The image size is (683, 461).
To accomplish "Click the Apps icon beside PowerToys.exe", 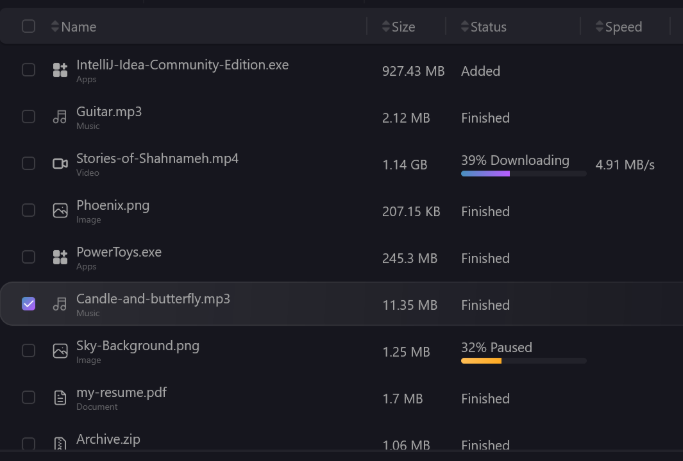I will click(x=60, y=257).
